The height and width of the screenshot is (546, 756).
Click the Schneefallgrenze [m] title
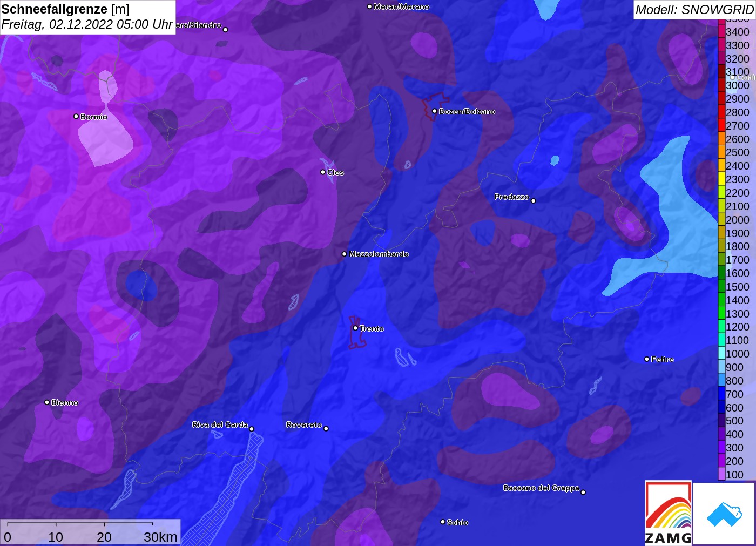point(65,9)
